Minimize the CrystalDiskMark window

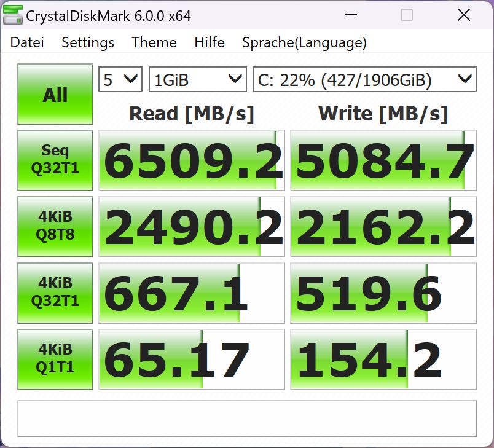point(351,15)
